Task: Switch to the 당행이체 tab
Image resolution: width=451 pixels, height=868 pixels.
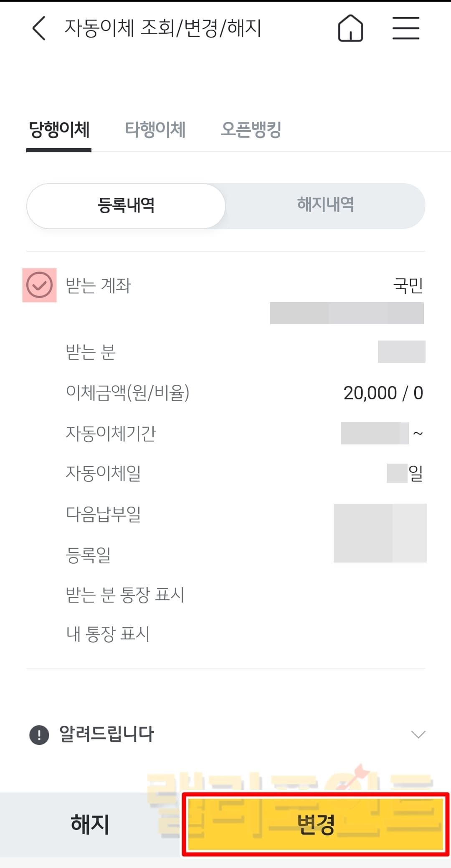Action: point(59,129)
